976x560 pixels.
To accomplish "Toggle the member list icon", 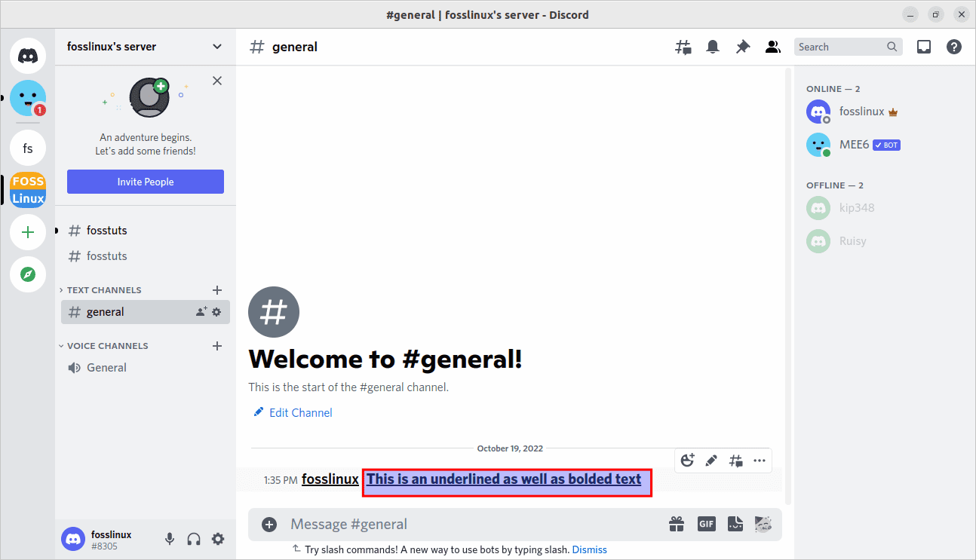I will point(772,47).
